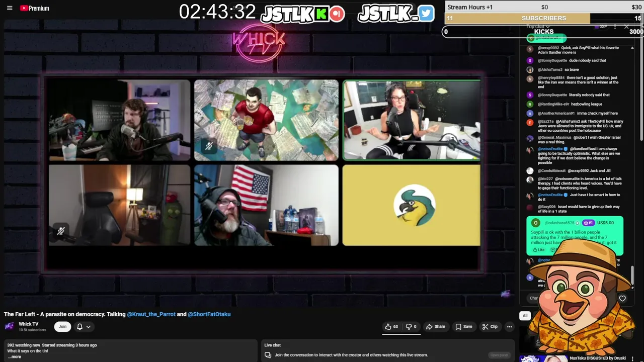Expand the description with ...more
The width and height of the screenshot is (644, 362).
14,357
